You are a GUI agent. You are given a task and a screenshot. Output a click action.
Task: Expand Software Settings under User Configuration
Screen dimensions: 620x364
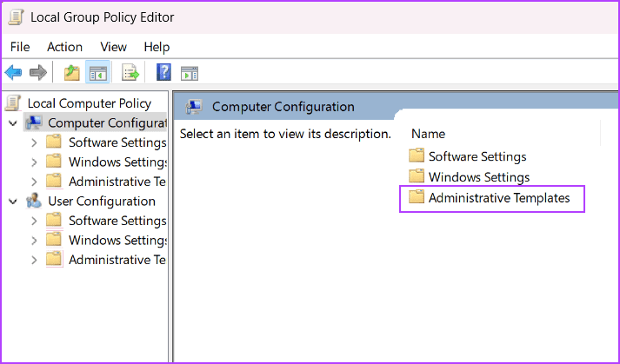35,221
